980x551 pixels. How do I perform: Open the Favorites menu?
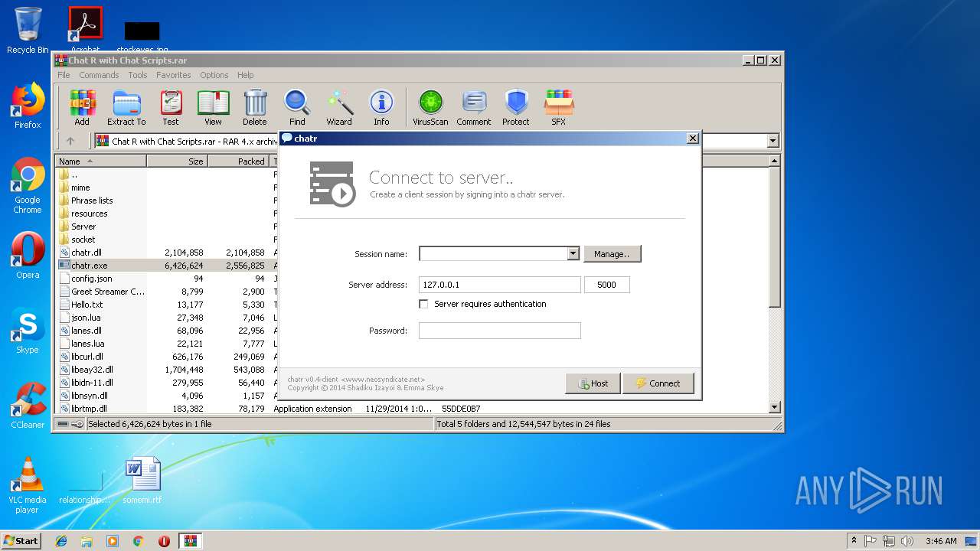(x=174, y=75)
